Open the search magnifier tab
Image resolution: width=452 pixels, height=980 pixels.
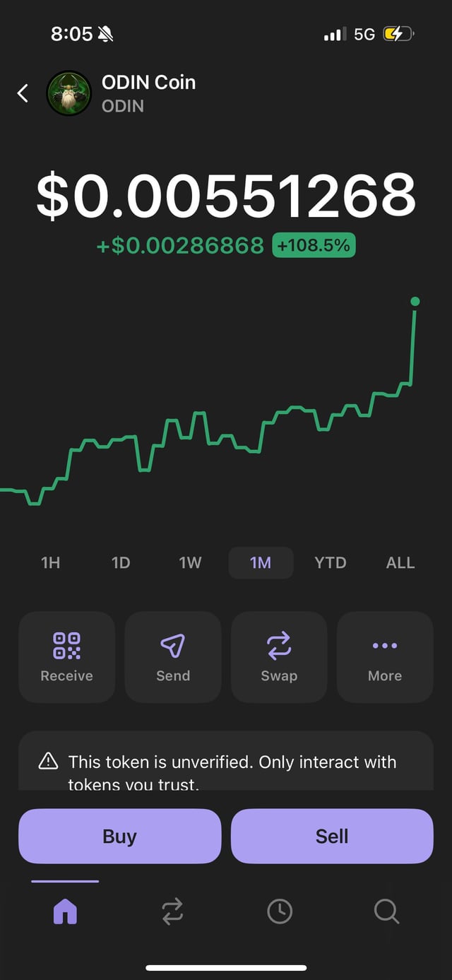[x=386, y=911]
